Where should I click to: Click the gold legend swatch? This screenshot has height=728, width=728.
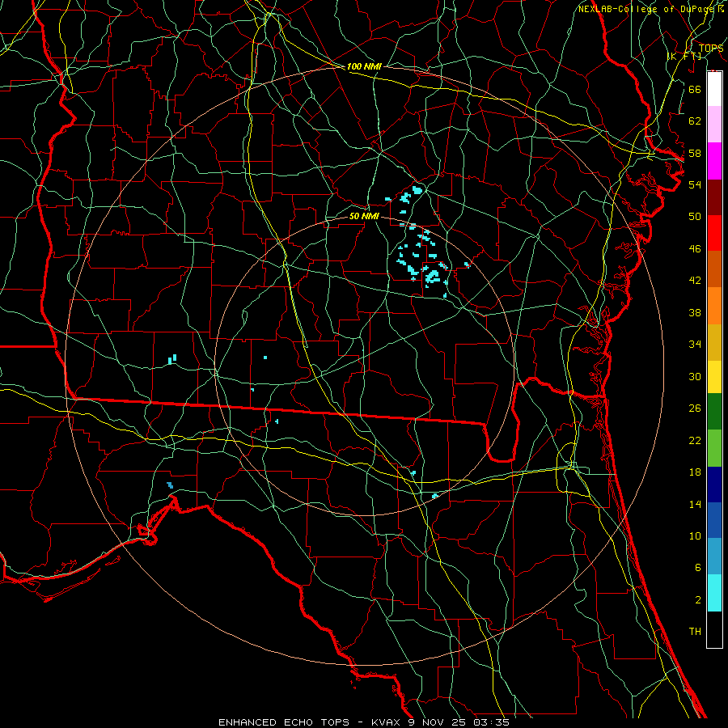tap(714, 342)
